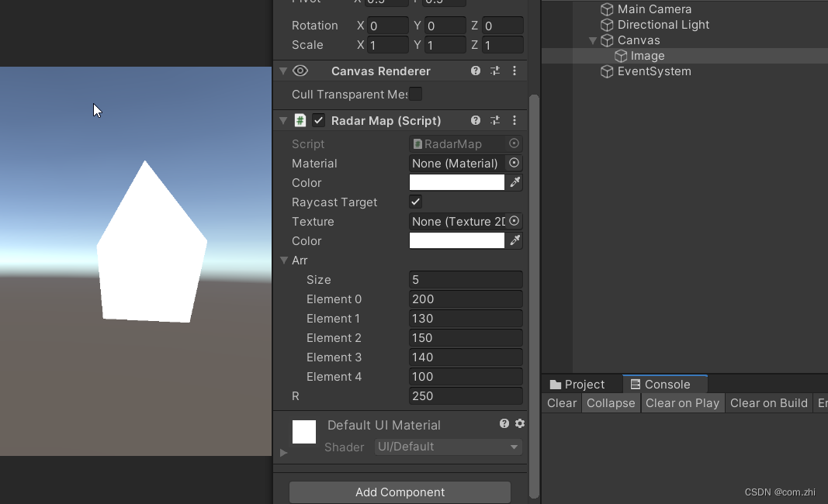Click the Rotation Y field
Image resolution: width=828 pixels, height=504 pixels.
[445, 26]
